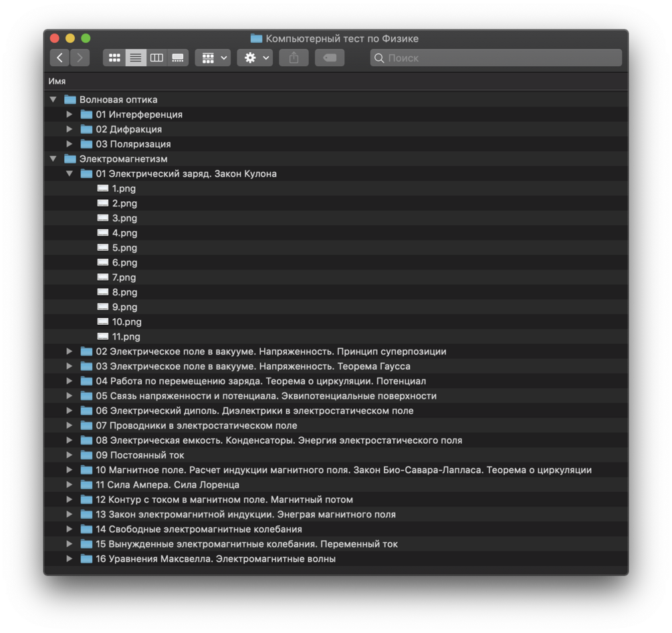Sort by the Имя column header

(x=57, y=81)
